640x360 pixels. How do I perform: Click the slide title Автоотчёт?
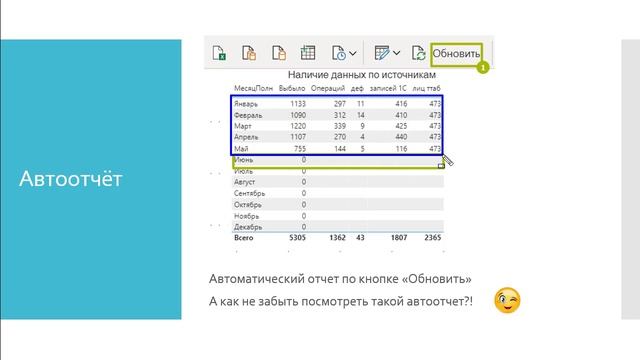[71, 179]
